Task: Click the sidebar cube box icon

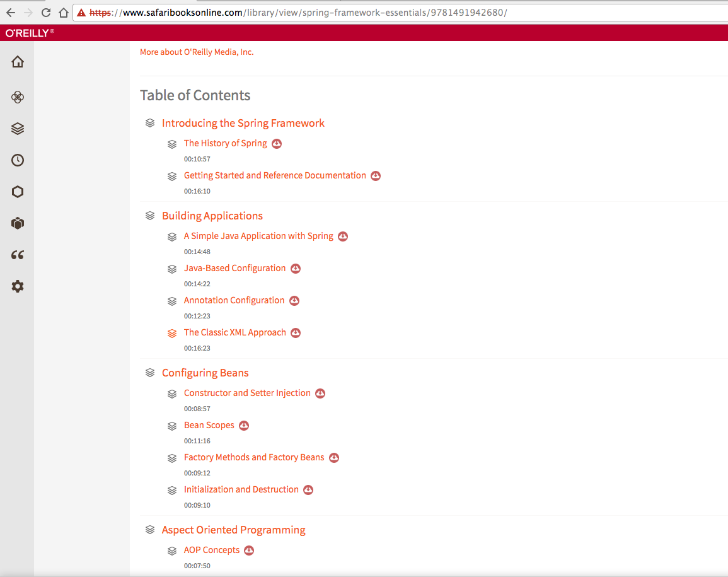Action: 18,223
